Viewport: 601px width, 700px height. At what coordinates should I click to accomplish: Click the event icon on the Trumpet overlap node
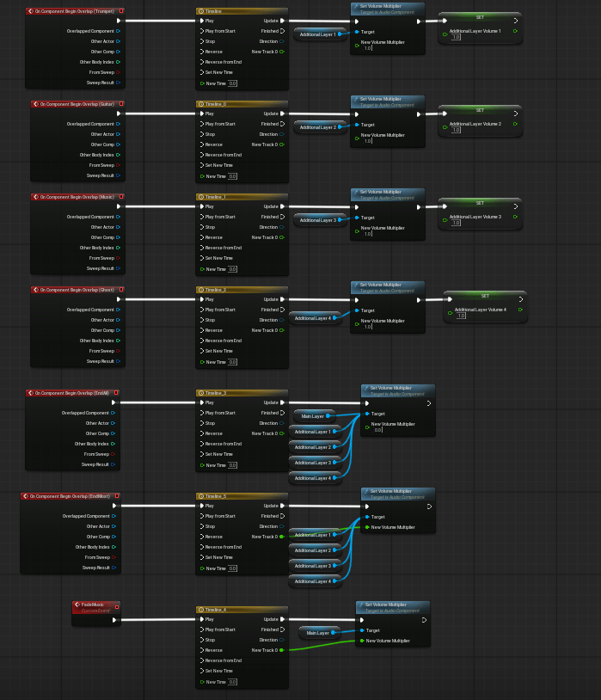coord(32,11)
